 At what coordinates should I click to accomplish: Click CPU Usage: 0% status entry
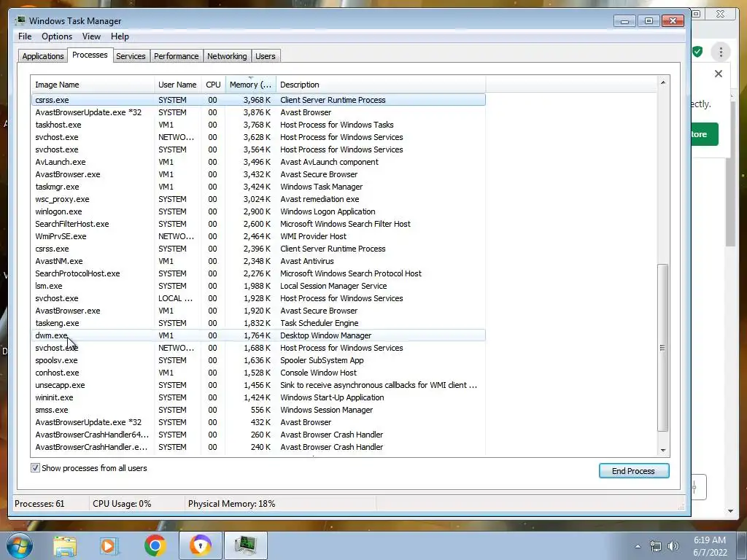(x=122, y=504)
